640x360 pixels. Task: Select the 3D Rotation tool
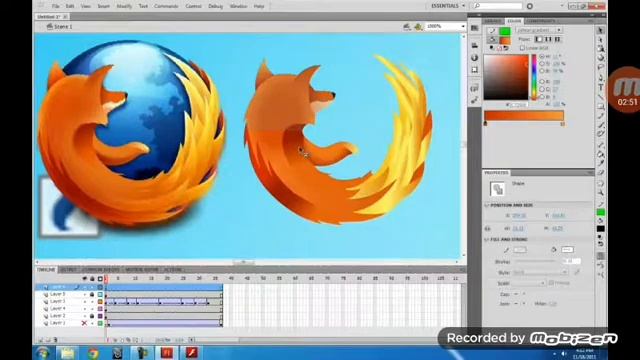pyautogui.click(x=600, y=58)
